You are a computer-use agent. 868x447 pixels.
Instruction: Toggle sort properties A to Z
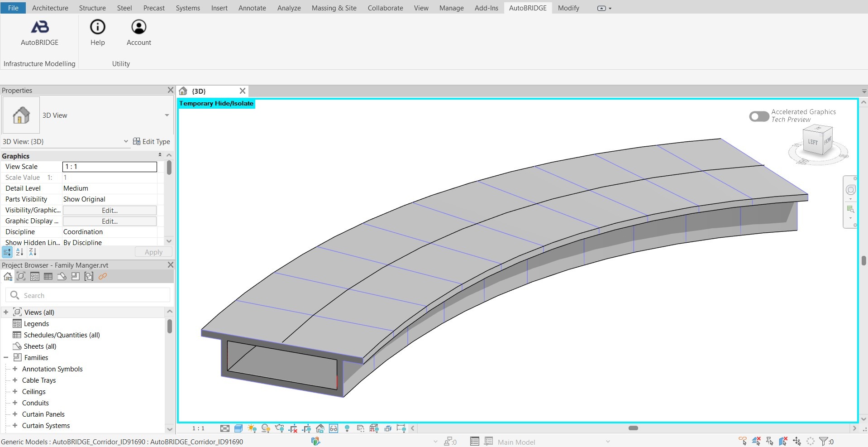point(19,252)
